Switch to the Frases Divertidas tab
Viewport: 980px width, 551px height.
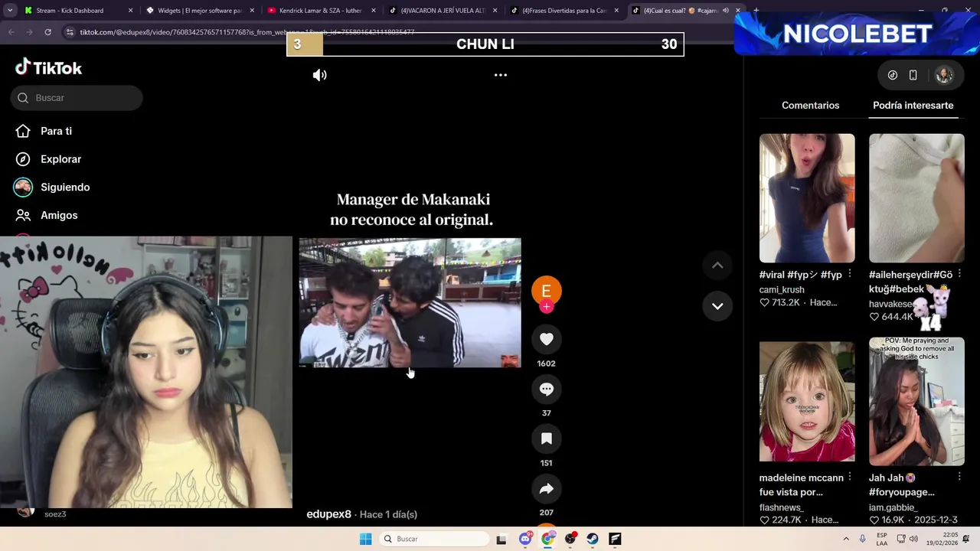[x=564, y=11]
